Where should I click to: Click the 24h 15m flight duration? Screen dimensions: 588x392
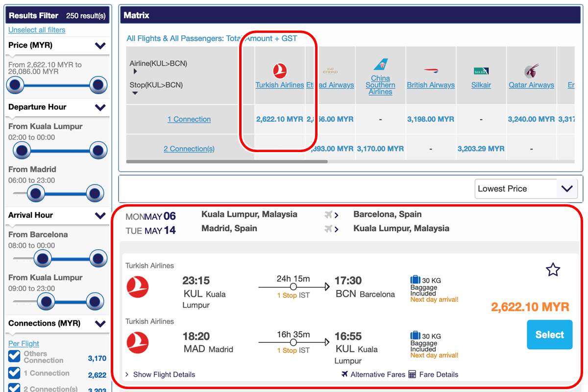pos(293,279)
